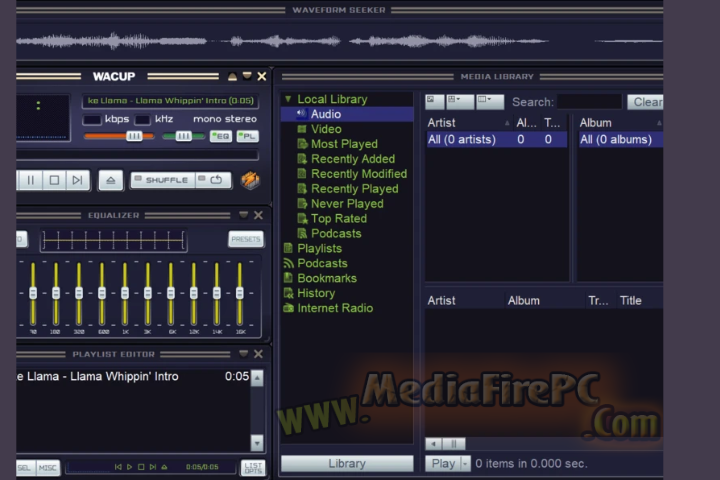Toggle repeat mode button
This screenshot has width=720, height=480.
point(213,180)
